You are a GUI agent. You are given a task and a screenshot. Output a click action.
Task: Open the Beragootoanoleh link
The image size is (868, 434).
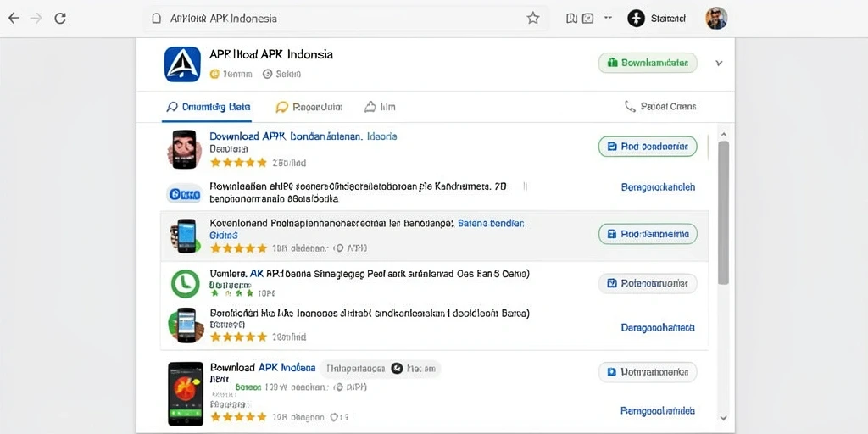(658, 187)
